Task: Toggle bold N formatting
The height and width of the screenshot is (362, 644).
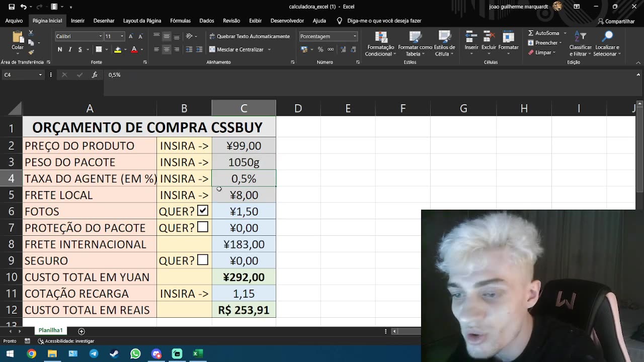Action: tap(60, 49)
